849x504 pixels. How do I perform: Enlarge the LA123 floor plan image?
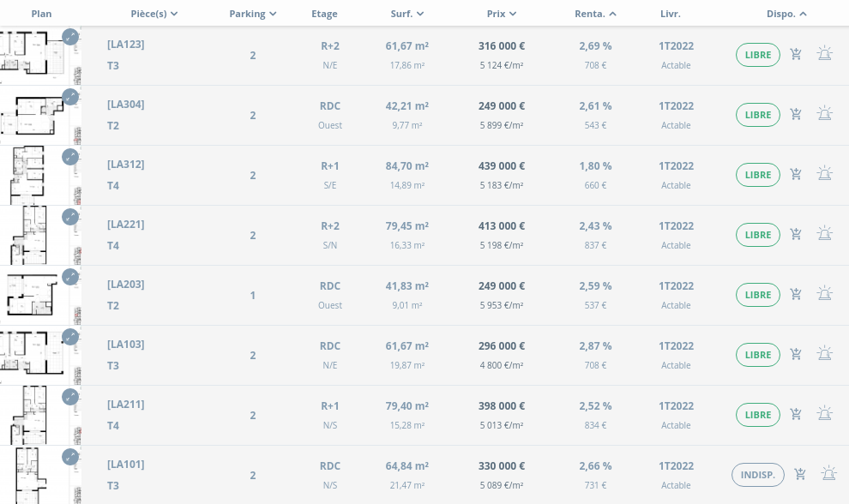click(70, 38)
